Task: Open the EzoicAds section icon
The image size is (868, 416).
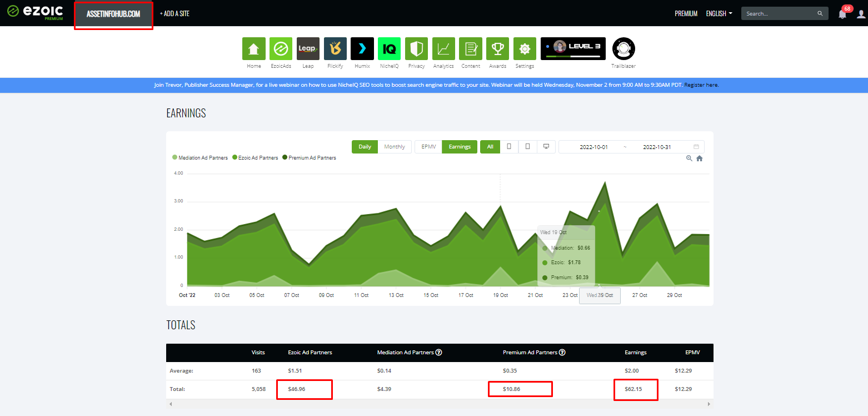Action: click(x=281, y=49)
